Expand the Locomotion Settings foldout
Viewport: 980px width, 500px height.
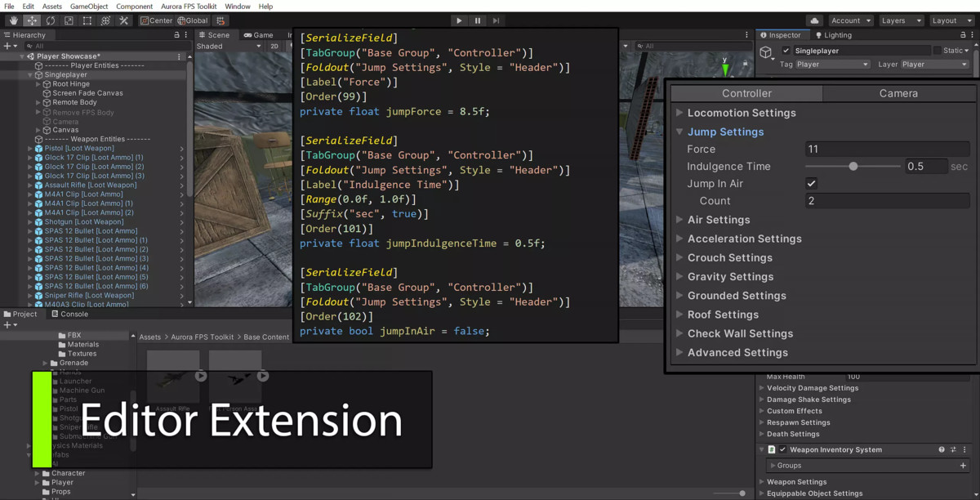coord(741,113)
